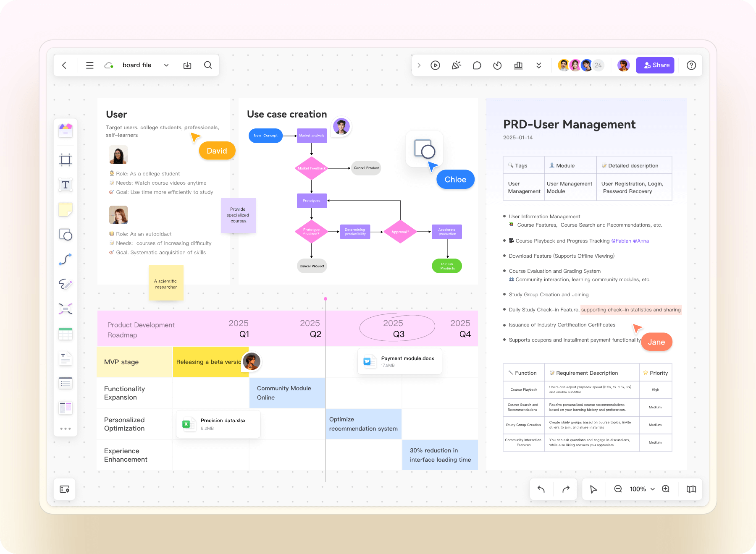The height and width of the screenshot is (554, 756).
Task: Open the hamburger main menu
Action: tap(89, 65)
